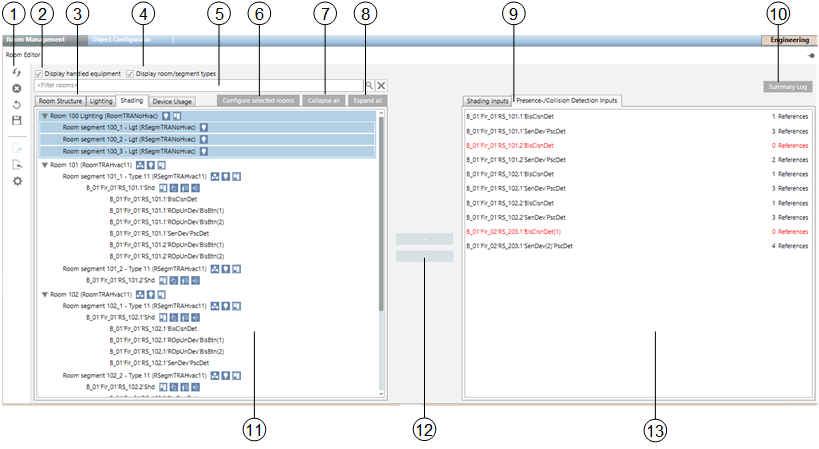Screen dimensions: 819x449
Task: Click the magnifier search icon beside filter
Action: coord(368,87)
